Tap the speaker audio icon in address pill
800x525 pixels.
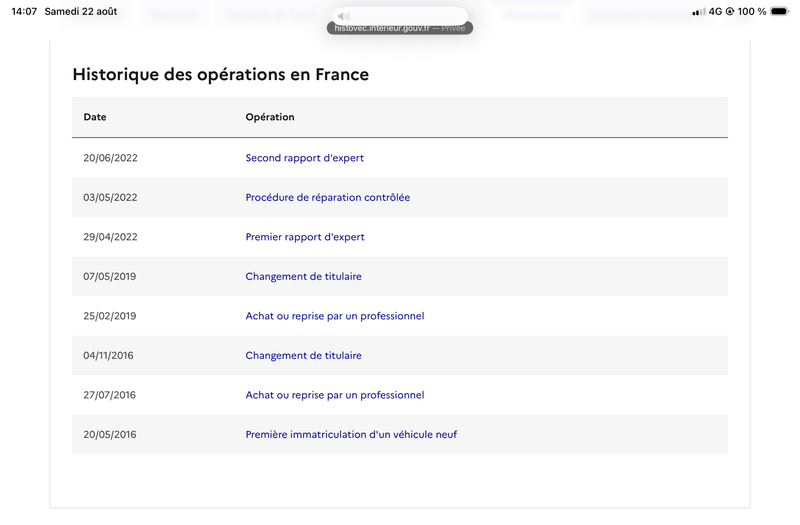pyautogui.click(x=344, y=16)
